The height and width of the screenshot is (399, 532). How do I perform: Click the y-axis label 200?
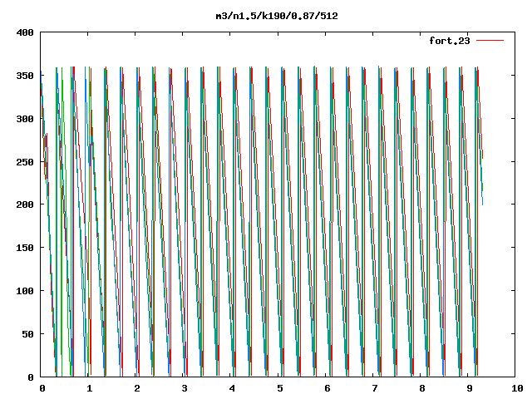25,204
